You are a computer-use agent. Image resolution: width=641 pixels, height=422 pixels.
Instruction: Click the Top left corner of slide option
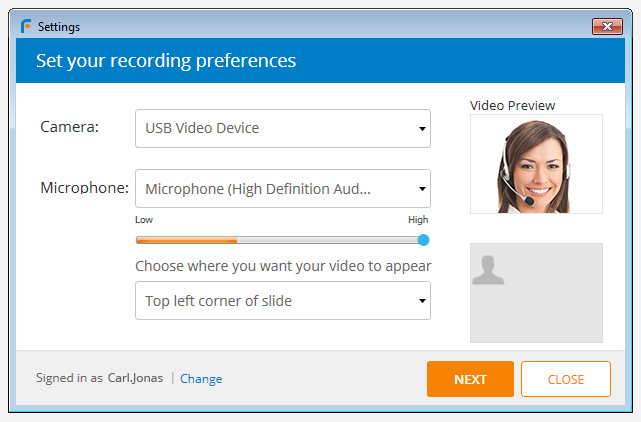(270, 300)
